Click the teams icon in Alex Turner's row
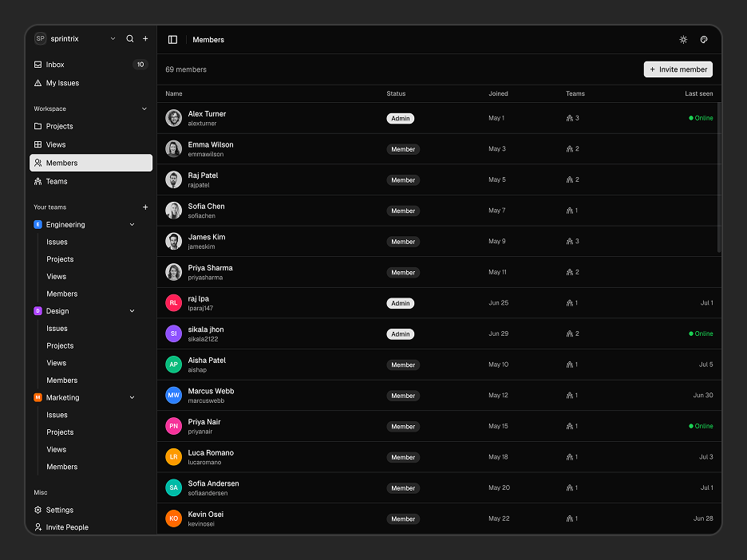The width and height of the screenshot is (747, 560). [x=569, y=118]
